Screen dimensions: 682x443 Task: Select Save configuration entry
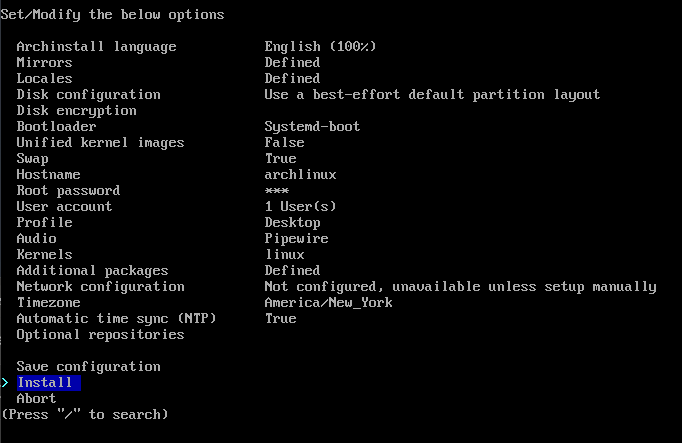pos(88,367)
